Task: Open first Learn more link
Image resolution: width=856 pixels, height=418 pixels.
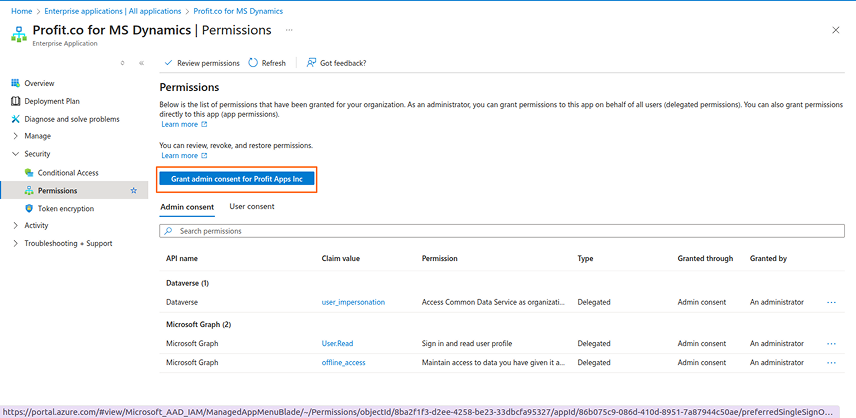Action: point(179,124)
